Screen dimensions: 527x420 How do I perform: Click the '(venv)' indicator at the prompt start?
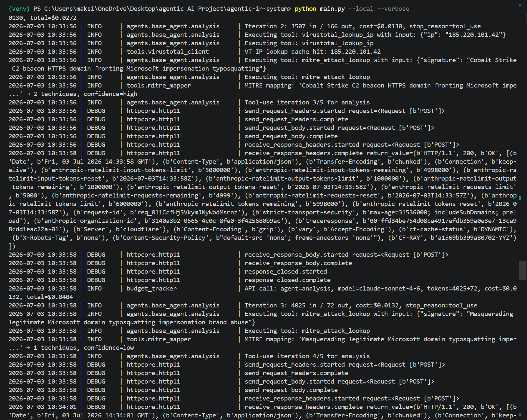(19, 9)
